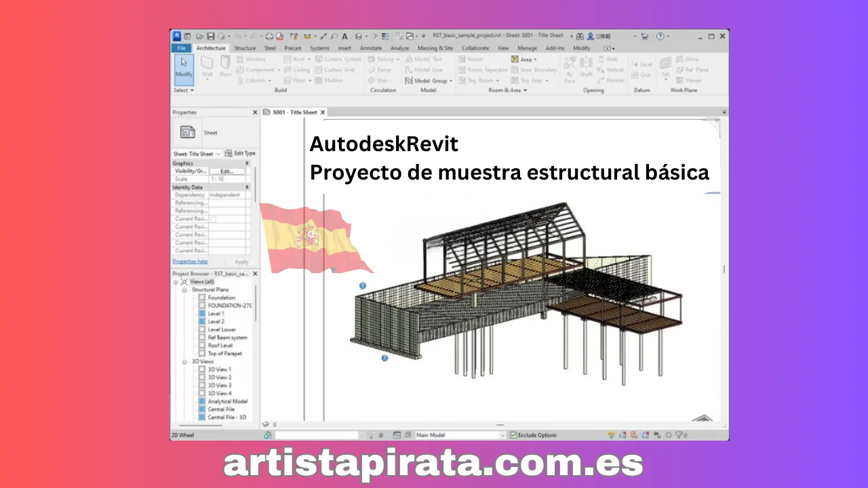
Task: Toggle the Central Pile view box
Action: coord(202,409)
